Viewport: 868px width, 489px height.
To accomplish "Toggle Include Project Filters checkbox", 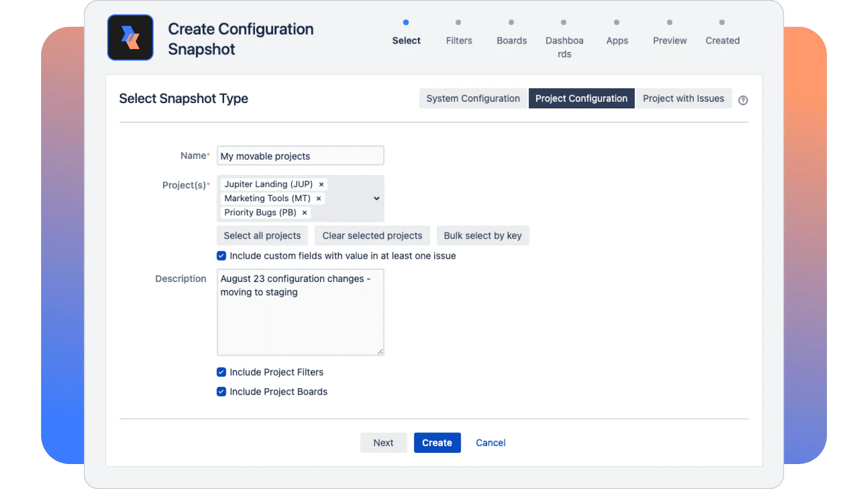I will (x=221, y=372).
